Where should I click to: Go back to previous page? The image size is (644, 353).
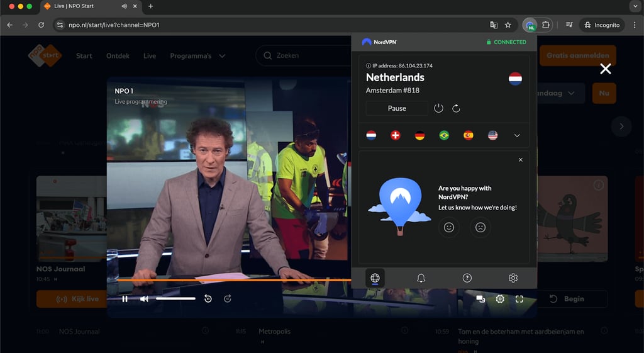(10, 25)
